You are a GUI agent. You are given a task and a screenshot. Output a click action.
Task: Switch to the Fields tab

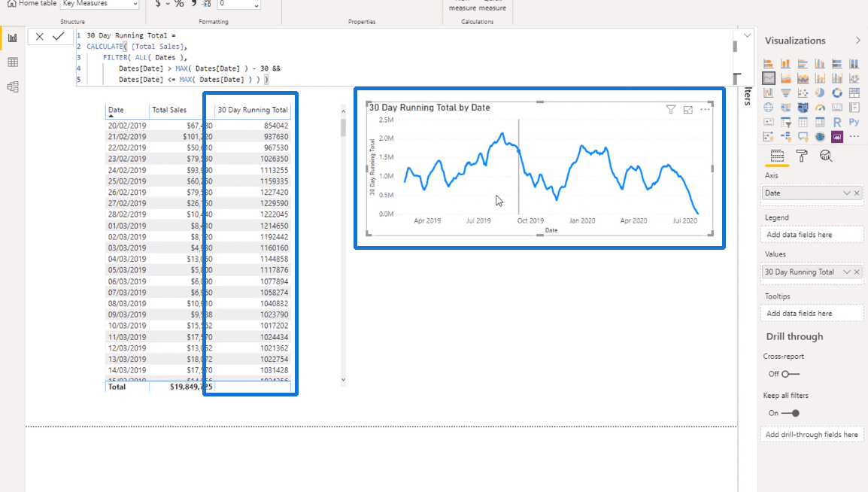pyautogui.click(x=777, y=156)
